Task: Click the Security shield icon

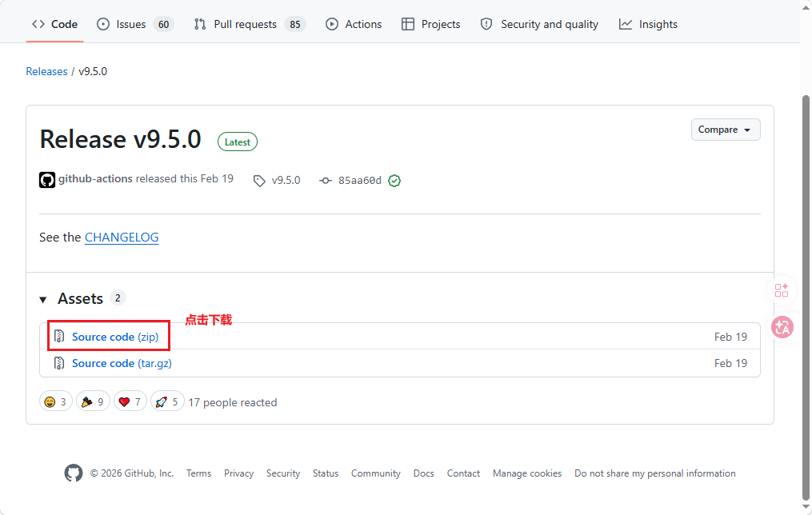Action: coord(486,24)
